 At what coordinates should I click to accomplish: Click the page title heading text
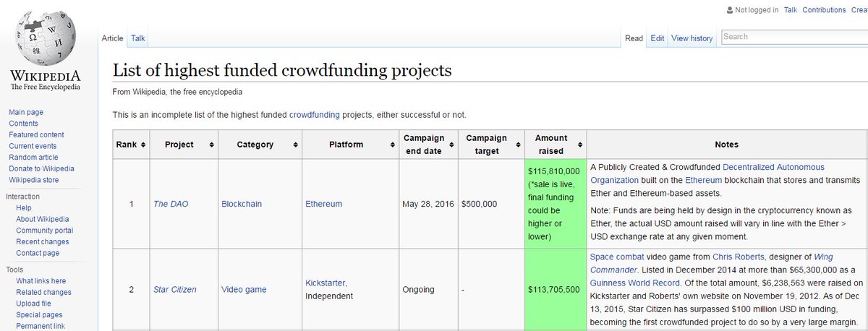point(282,70)
